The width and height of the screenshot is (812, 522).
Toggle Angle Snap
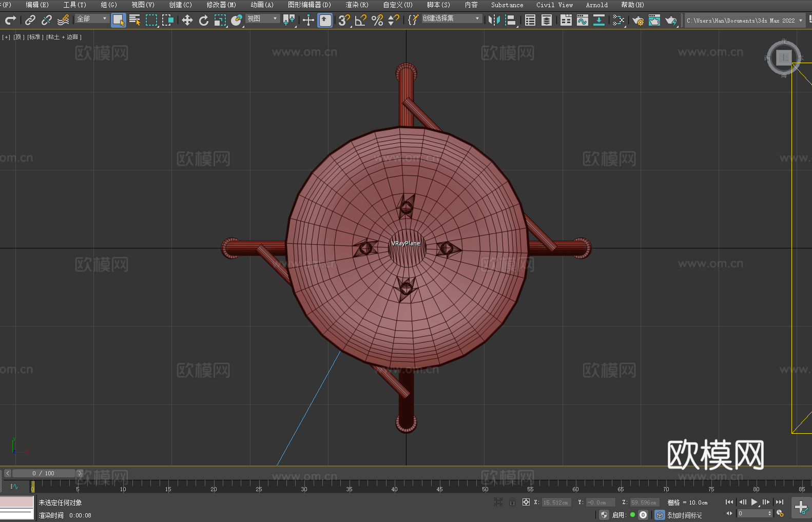click(x=360, y=20)
